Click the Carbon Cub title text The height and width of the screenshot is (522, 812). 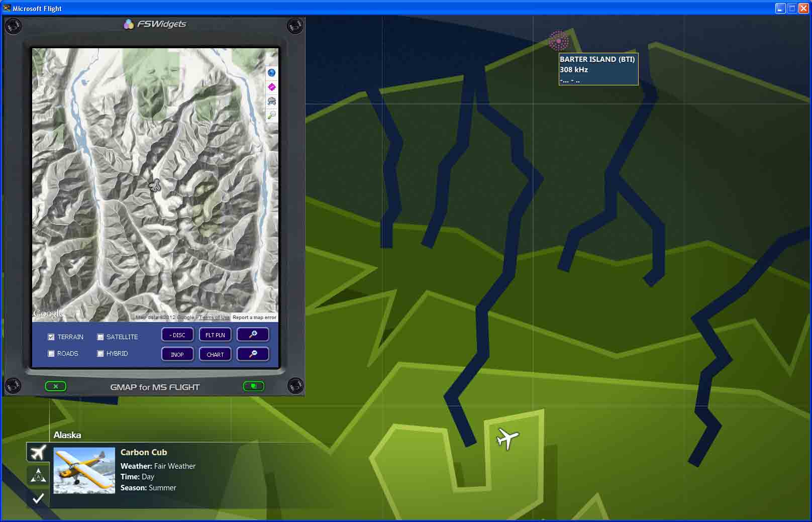(144, 452)
